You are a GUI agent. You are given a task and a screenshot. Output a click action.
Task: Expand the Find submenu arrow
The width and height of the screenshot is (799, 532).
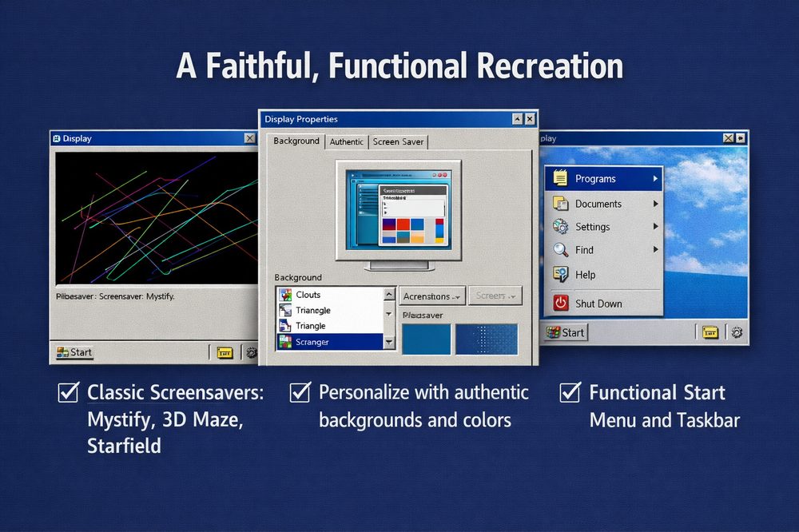tap(655, 250)
